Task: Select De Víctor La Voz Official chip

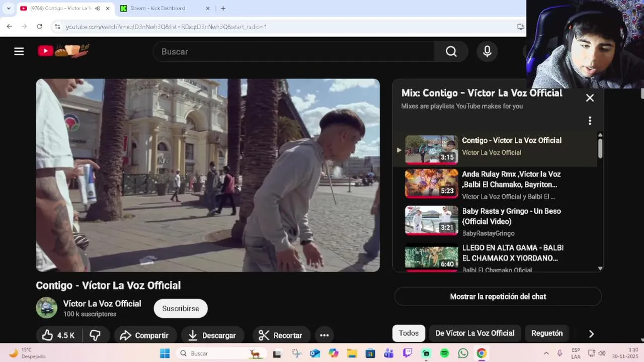Action: (x=475, y=333)
